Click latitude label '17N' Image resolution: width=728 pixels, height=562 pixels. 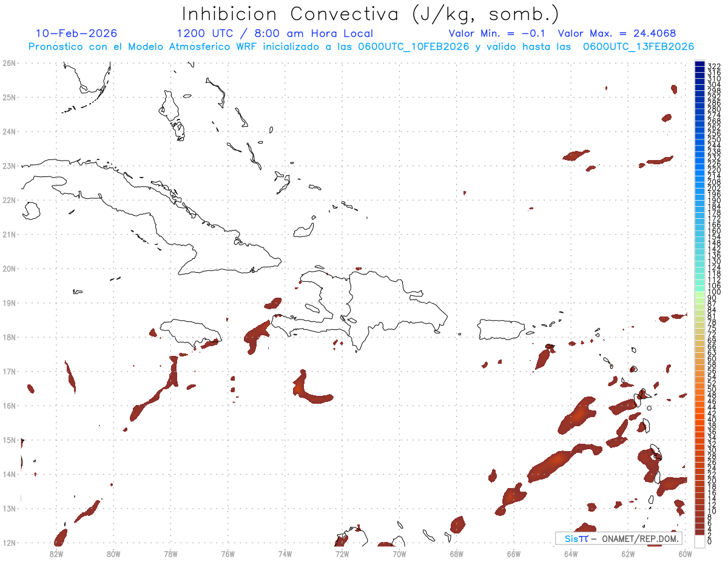9,372
